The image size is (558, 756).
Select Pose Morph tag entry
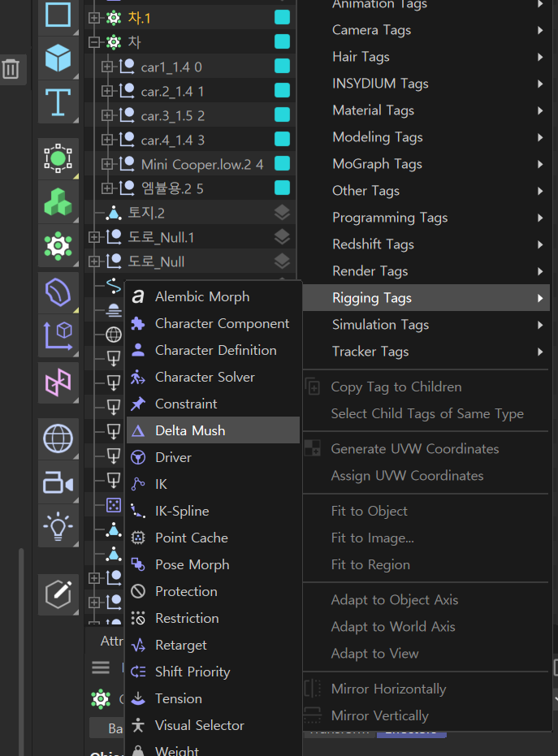[x=192, y=564]
